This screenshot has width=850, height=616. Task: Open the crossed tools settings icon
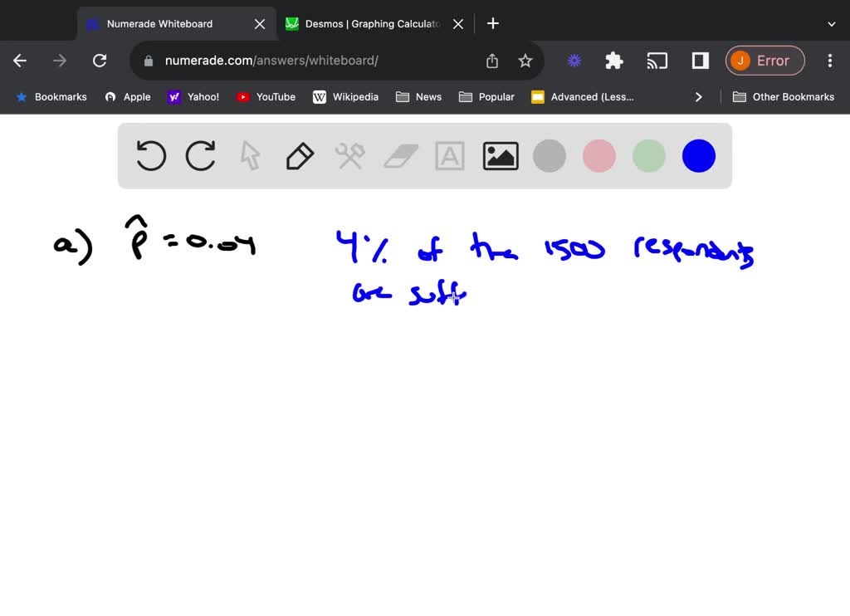[x=349, y=156]
